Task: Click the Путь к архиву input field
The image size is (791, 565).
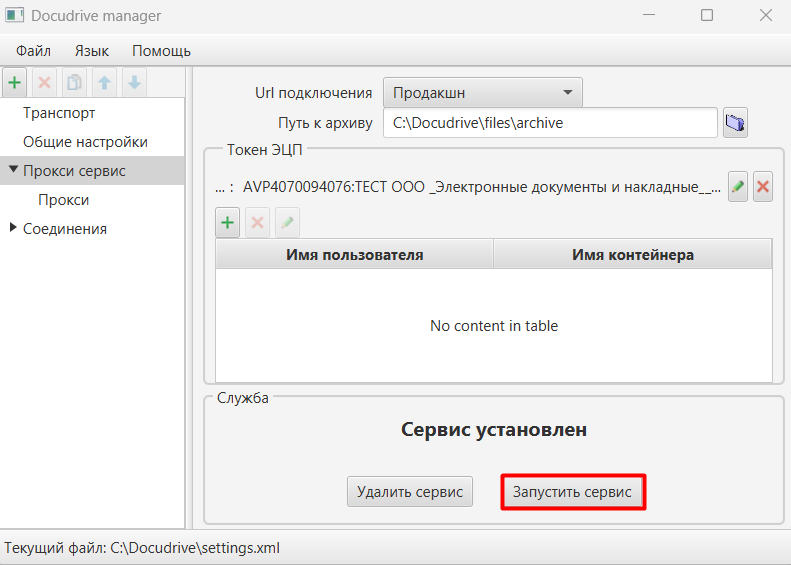Action: point(550,123)
